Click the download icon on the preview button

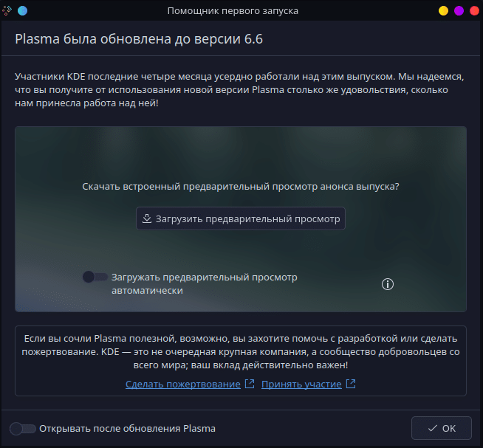147,218
